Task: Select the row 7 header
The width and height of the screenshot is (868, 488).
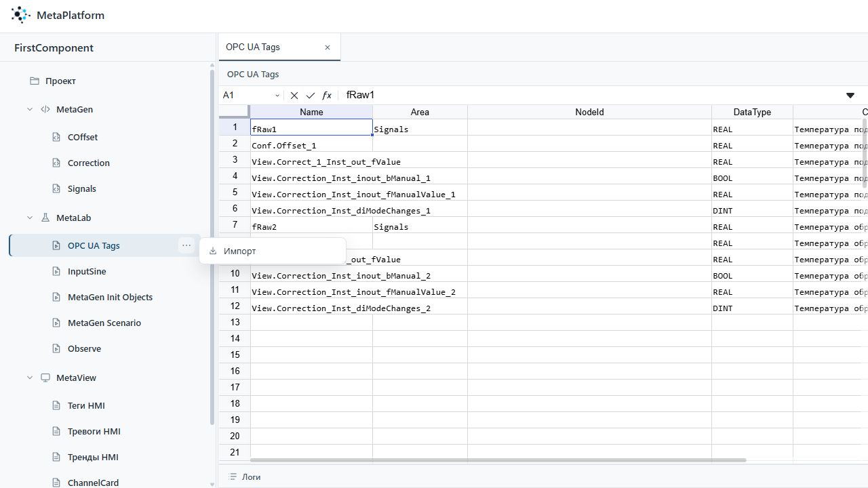Action: pos(235,224)
